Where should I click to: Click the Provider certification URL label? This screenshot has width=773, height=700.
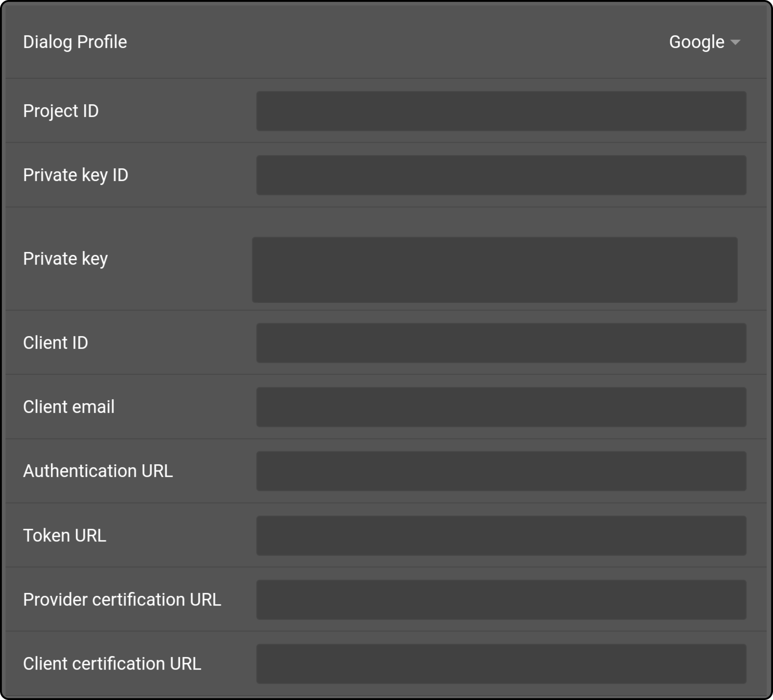[x=122, y=600]
